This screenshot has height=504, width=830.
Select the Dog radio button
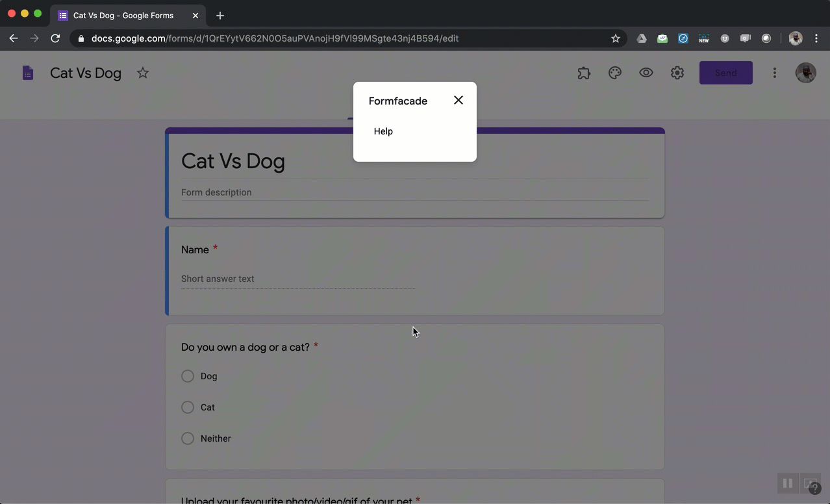pyautogui.click(x=187, y=376)
